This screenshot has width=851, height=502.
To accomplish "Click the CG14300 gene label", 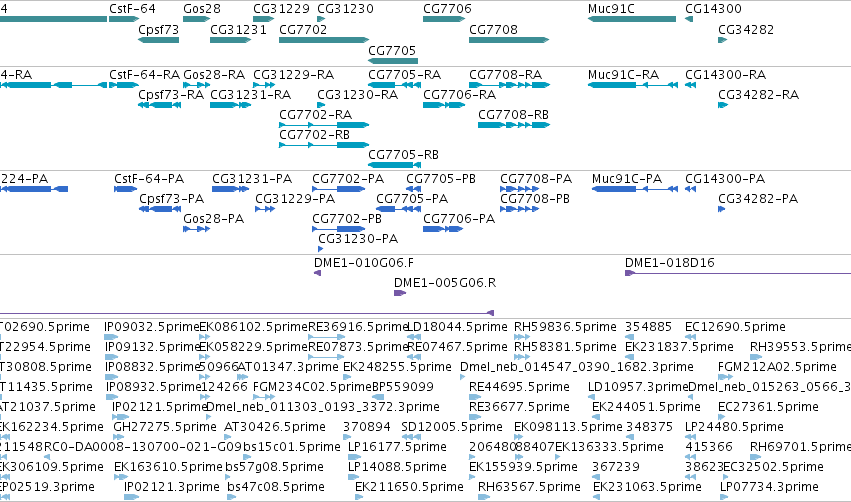I will [x=713, y=9].
